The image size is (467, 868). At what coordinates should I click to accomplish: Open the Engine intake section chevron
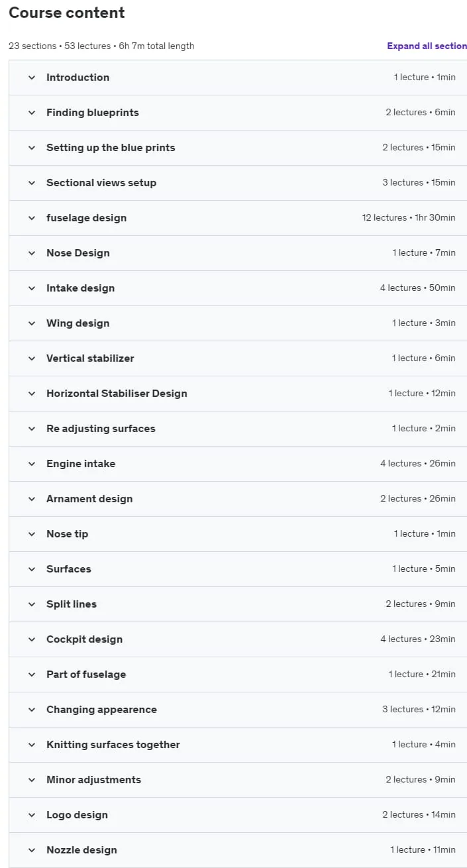[x=31, y=464]
